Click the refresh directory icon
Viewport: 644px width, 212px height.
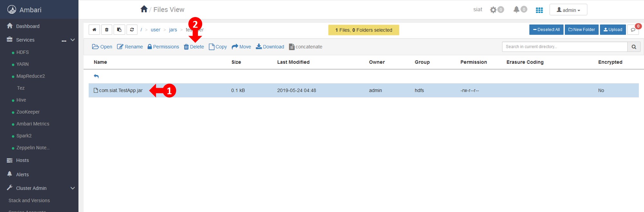(x=132, y=30)
